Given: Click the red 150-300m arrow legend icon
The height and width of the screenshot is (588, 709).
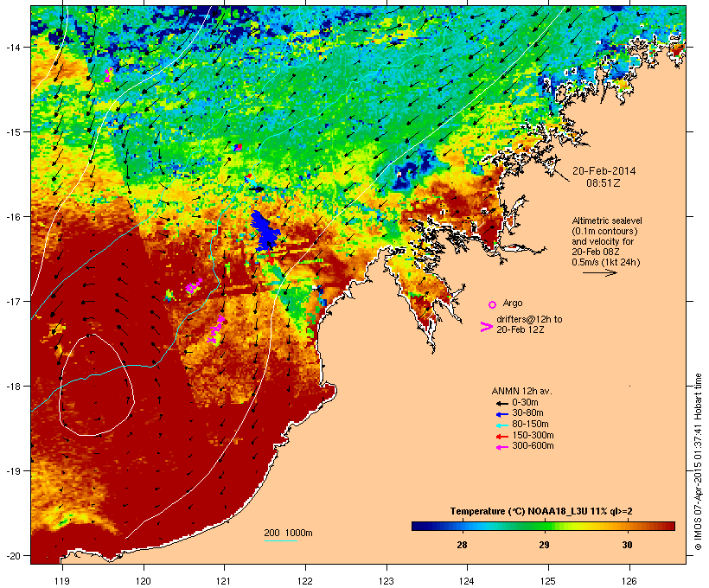Looking at the screenshot, I should pyautogui.click(x=501, y=437).
